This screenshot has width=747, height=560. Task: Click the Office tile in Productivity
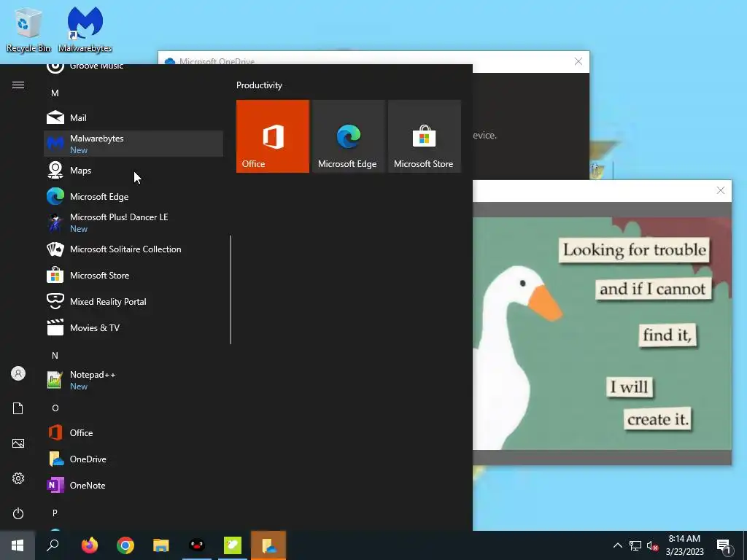pos(273,136)
